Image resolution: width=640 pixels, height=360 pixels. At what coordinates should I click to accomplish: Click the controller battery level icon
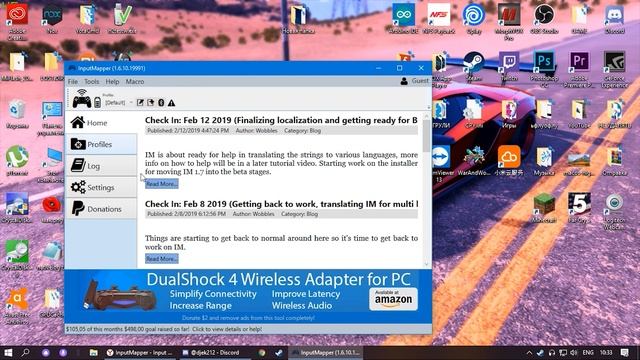coord(97,102)
